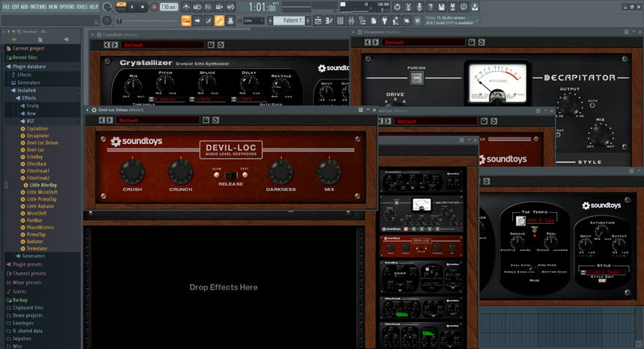Select Little AlterBoy in plugin list
Screen dimensions: 644x349
(x=43, y=185)
